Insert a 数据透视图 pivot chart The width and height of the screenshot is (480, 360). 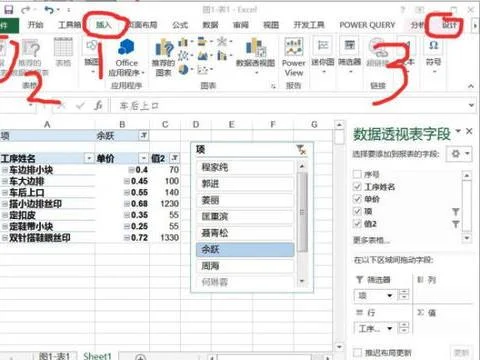pos(255,55)
